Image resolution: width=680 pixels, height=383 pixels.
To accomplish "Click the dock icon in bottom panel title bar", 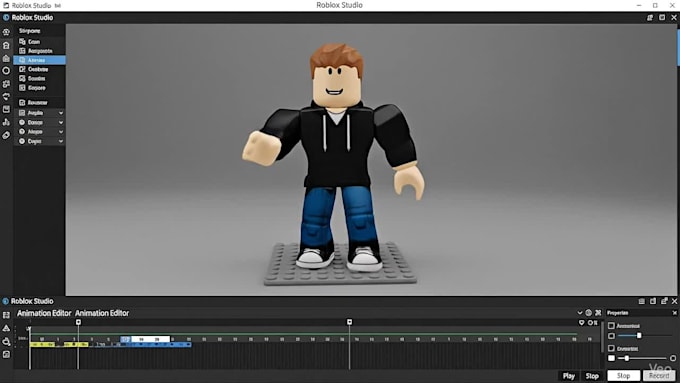I will (x=653, y=301).
